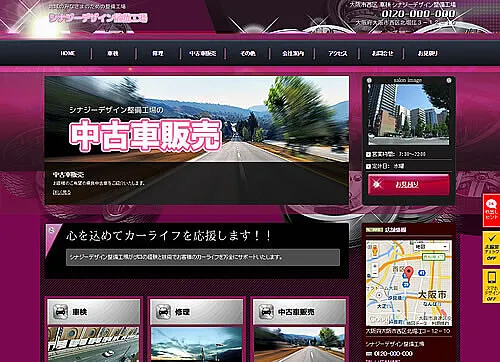
Task: Click the red hint chat side tab
Action: (491, 210)
